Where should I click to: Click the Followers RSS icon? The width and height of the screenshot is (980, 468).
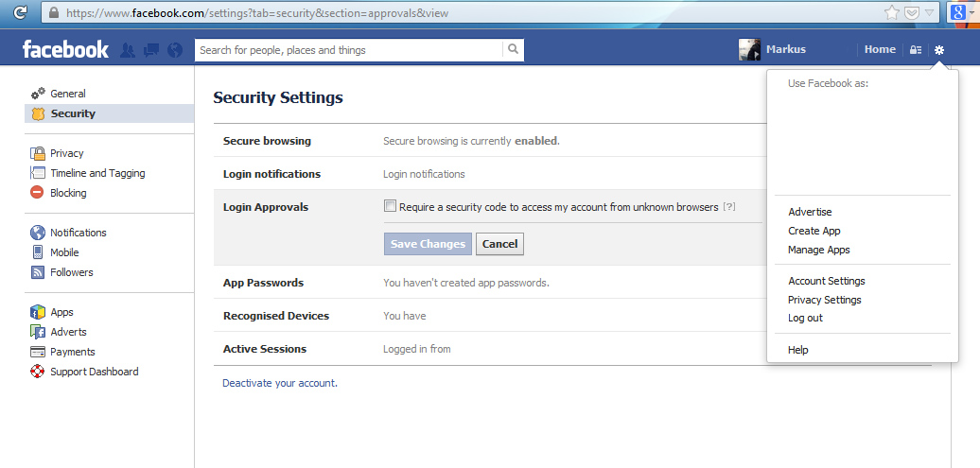pos(38,272)
